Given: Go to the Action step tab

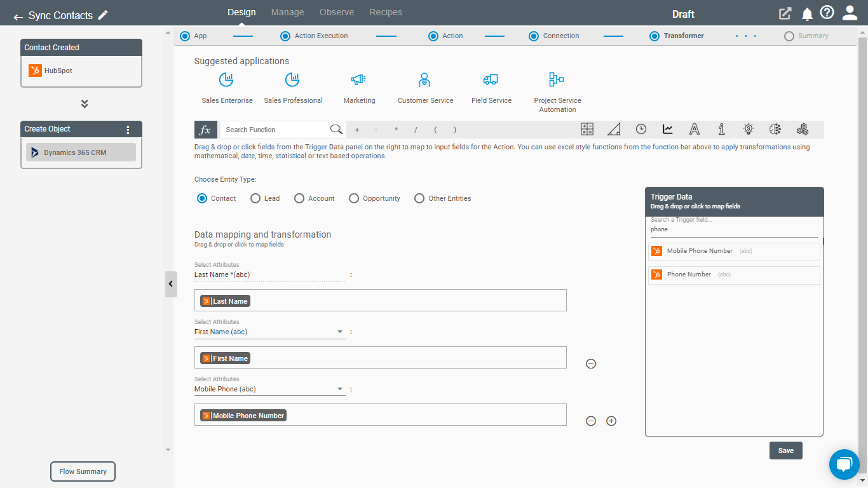Looking at the screenshot, I should [445, 36].
